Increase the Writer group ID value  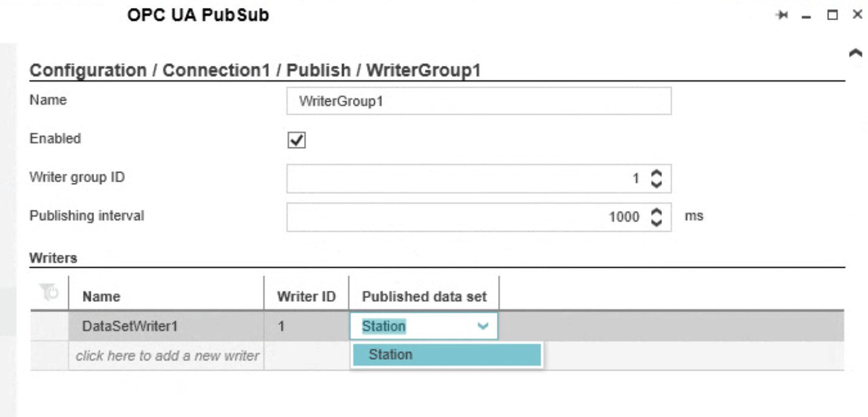click(656, 174)
